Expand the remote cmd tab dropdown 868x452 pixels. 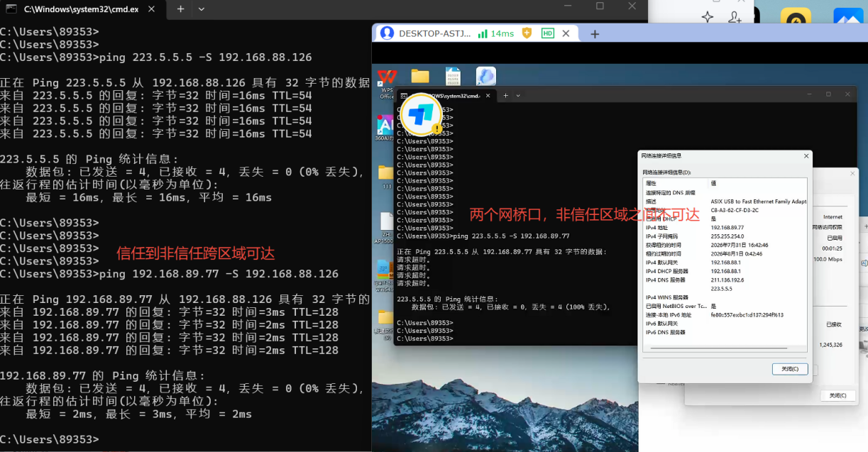(518, 95)
